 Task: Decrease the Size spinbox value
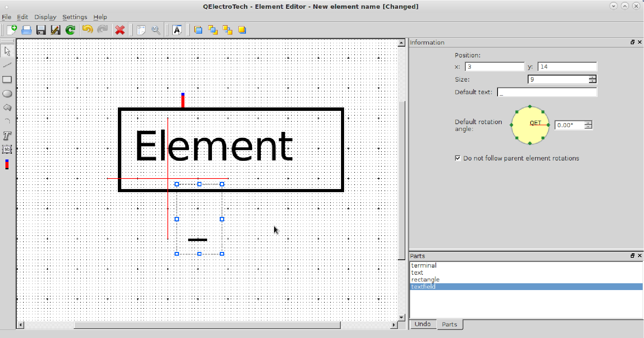pyautogui.click(x=592, y=81)
